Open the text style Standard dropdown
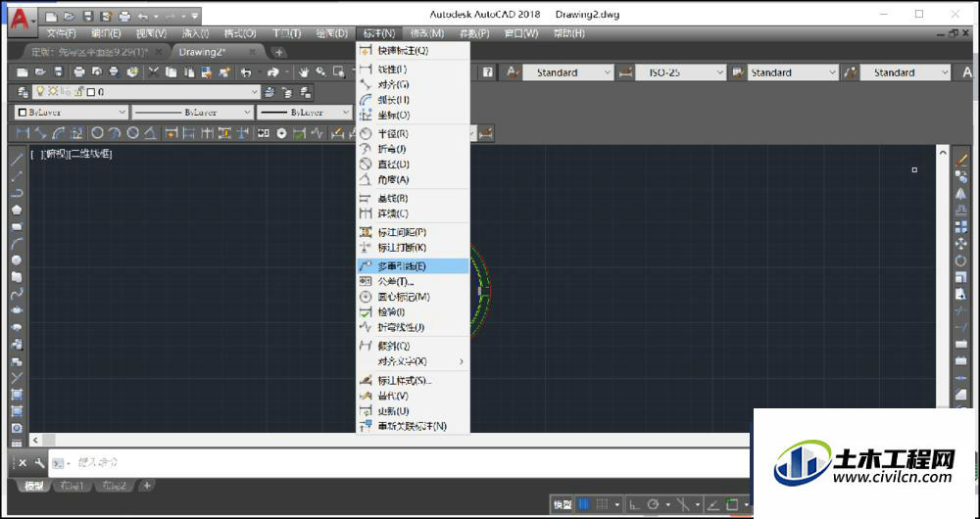The width and height of the screenshot is (980, 519). coord(568,72)
